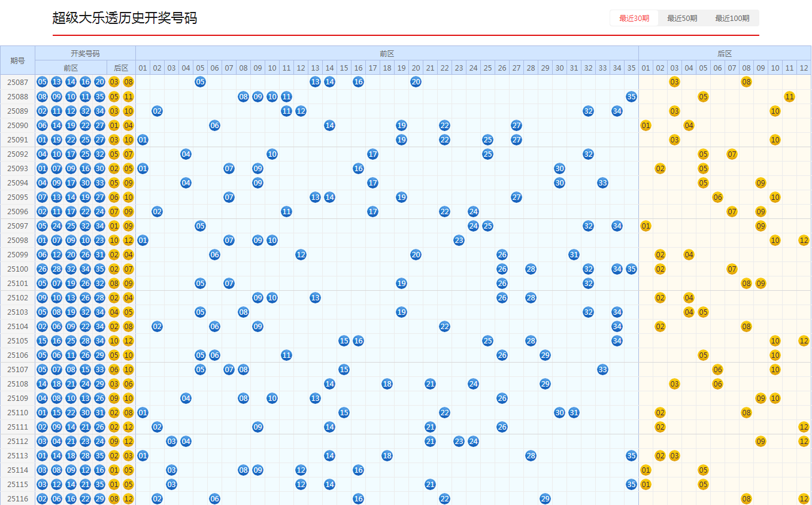
Task: Click the page title 超级大乐透历史开奖号码
Action: [x=125, y=18]
